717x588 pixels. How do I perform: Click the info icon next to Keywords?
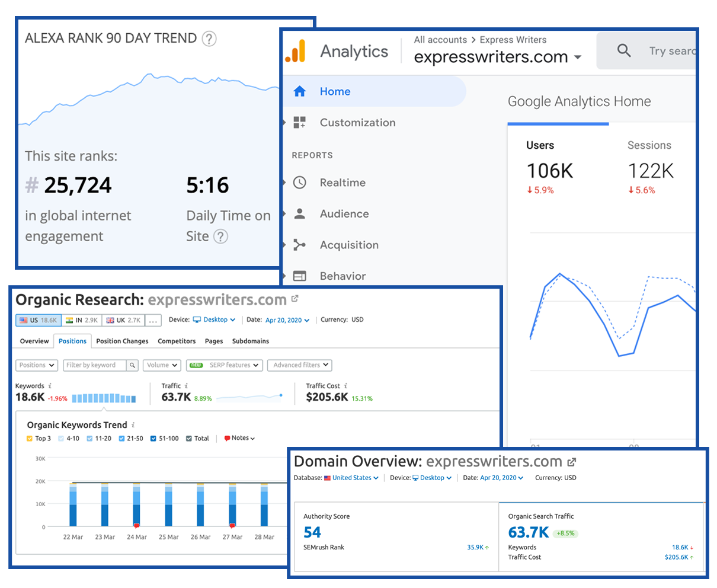50,386
